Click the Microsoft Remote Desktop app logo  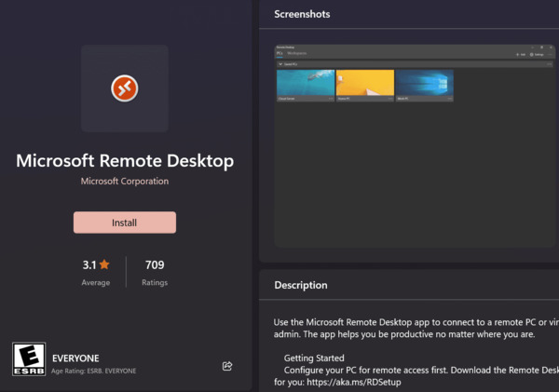pos(125,88)
